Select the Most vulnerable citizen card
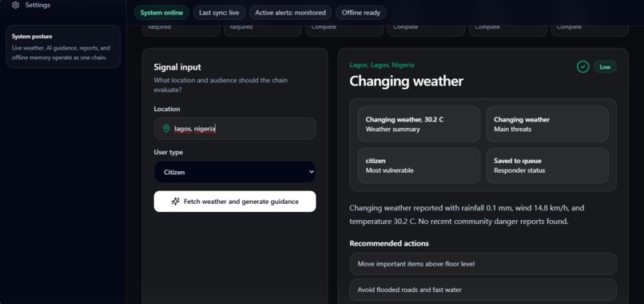Screen dimensions: 644x304 pos(419,166)
